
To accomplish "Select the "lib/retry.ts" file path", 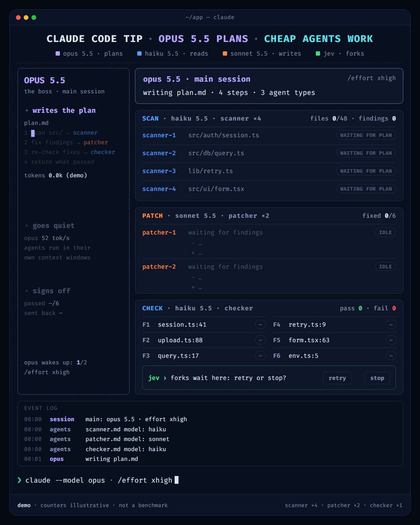I will click(x=210, y=171).
